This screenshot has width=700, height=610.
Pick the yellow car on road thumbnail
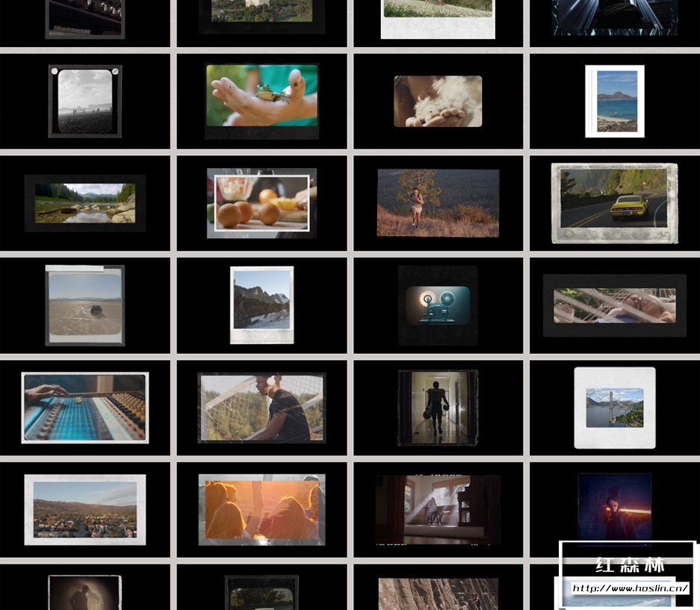tap(615, 203)
